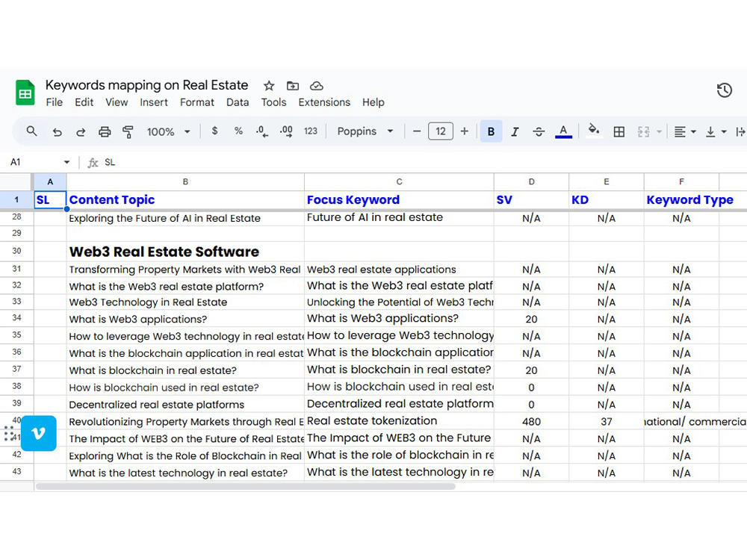Print the spreadsheet
Image resolution: width=747 pixels, height=560 pixels.
(105, 132)
